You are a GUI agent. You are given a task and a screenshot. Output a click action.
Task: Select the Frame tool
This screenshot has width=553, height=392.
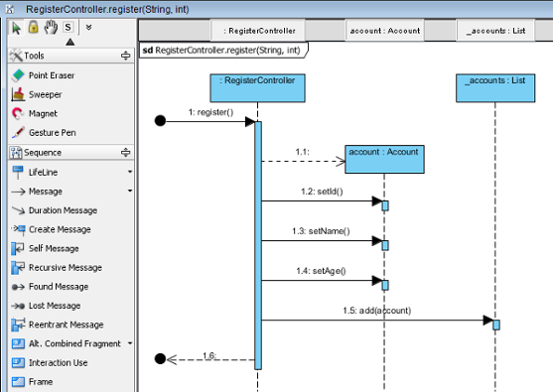32,381
